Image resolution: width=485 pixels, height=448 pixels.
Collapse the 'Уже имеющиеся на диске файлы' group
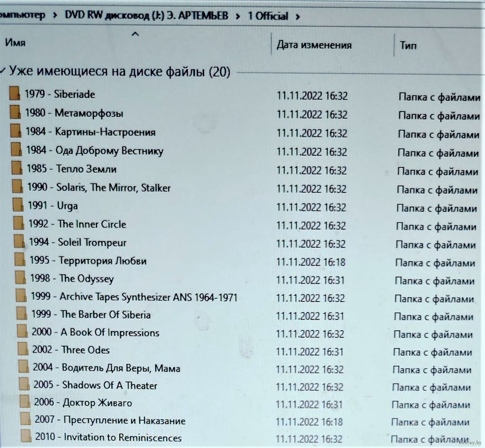[2, 71]
